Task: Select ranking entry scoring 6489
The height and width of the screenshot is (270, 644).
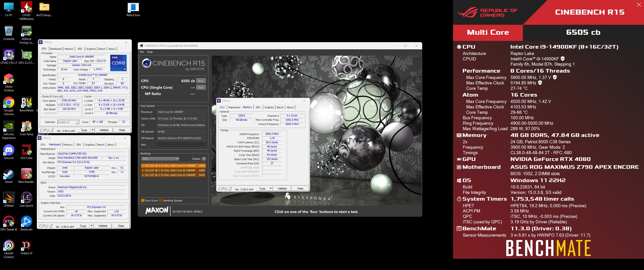Action: [173, 170]
